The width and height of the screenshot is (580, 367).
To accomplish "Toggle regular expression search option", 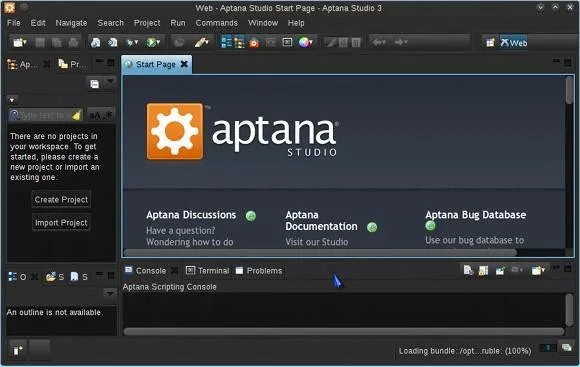I will (x=108, y=115).
